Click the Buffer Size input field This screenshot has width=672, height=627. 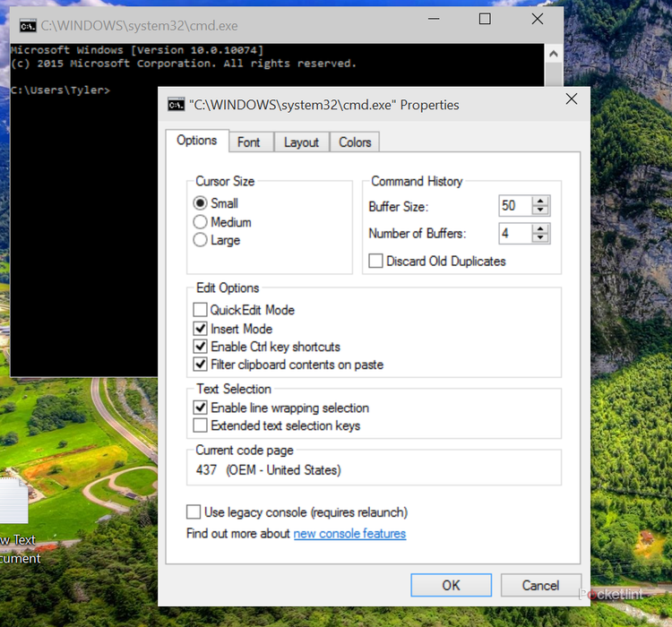click(515, 206)
